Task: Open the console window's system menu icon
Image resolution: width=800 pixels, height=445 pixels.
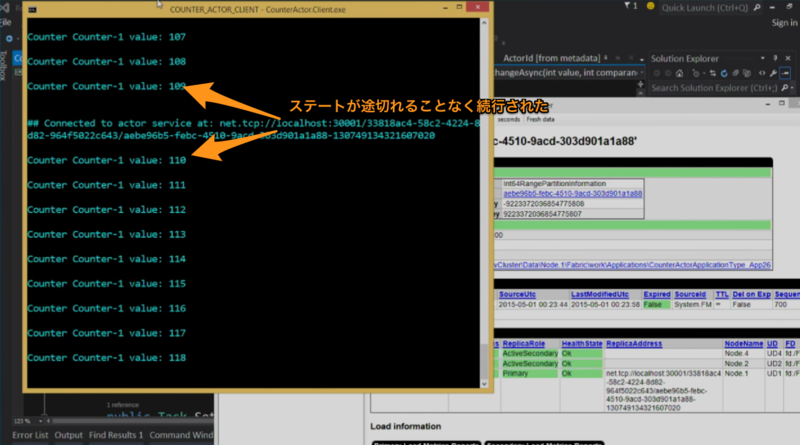Action: [33, 9]
